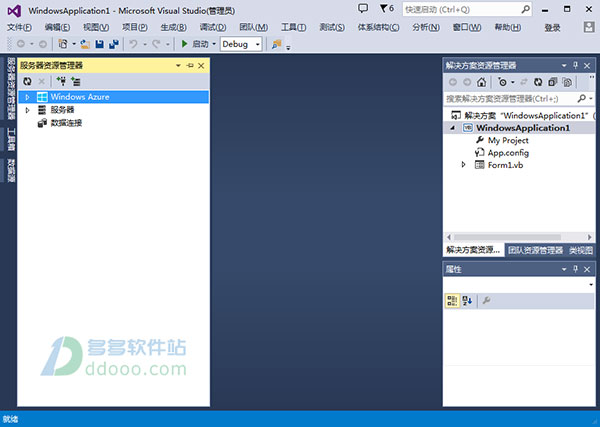Image resolution: width=600 pixels, height=427 pixels.
Task: Click the 启动 start button label
Action: [x=200, y=44]
